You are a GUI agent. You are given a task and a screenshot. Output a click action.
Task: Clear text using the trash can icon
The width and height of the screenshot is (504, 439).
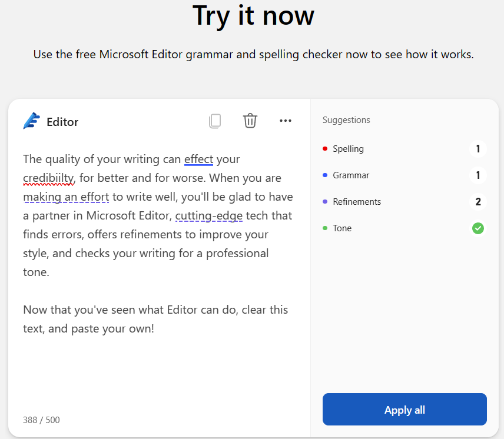tap(250, 121)
